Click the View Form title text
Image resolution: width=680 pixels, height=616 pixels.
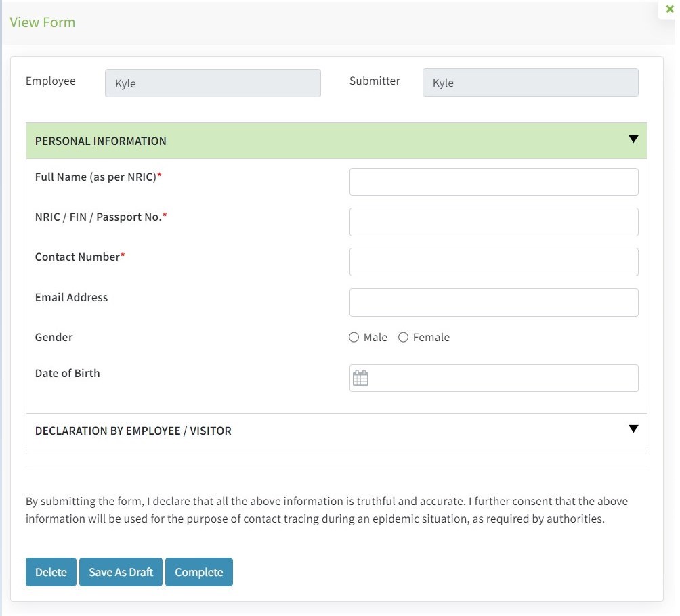43,22
